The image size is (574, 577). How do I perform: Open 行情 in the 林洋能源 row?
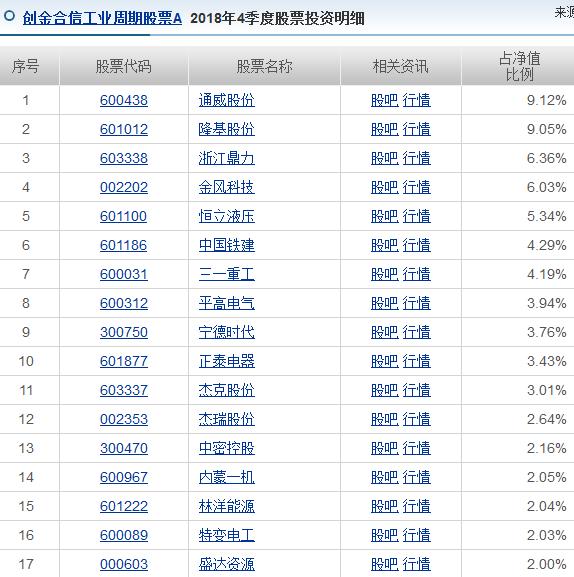[417, 506]
